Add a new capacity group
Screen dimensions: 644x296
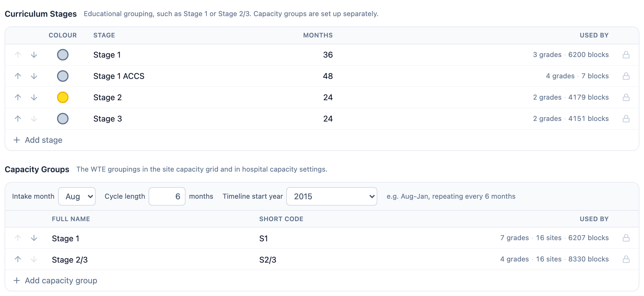[x=55, y=280]
